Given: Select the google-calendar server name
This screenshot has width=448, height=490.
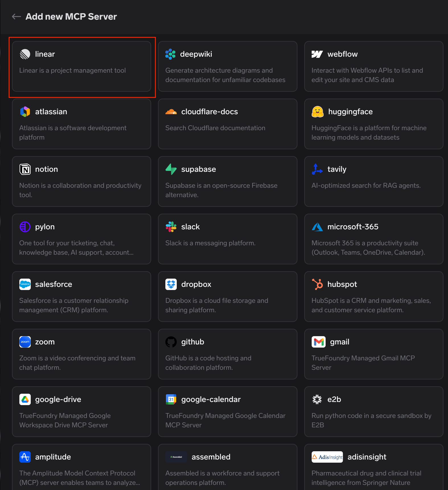Looking at the screenshot, I should pyautogui.click(x=211, y=399).
